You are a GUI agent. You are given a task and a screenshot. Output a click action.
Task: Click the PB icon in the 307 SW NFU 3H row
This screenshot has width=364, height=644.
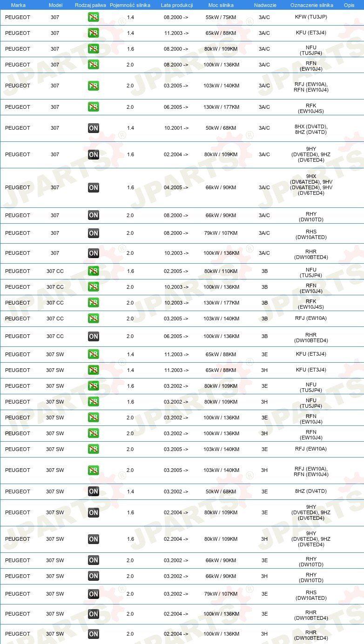(94, 402)
